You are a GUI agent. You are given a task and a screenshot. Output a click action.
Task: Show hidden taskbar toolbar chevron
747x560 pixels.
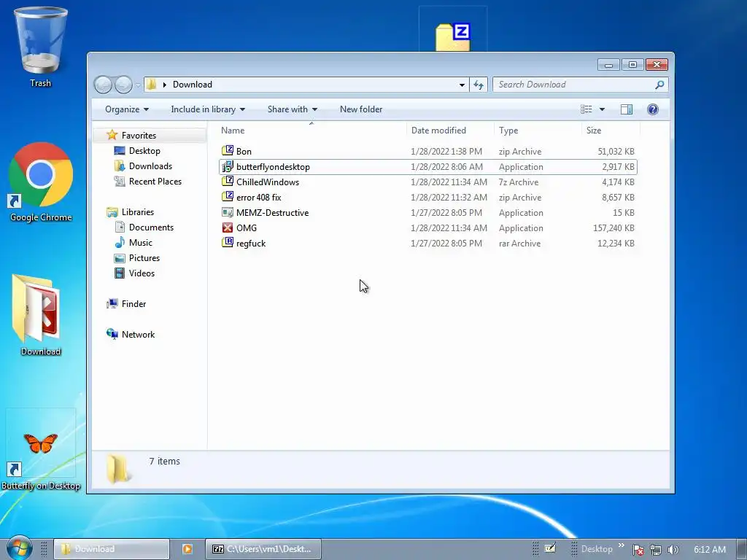point(622,545)
